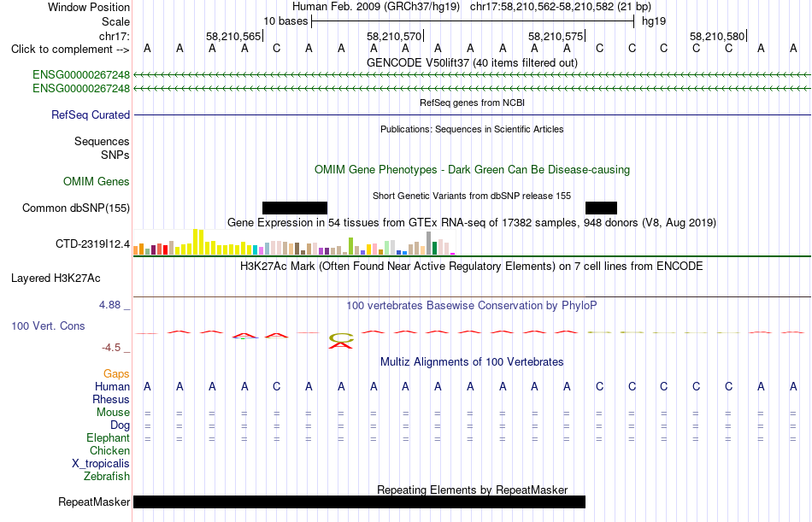This screenshot has height=522, width=812.
Task: Select the Elephant species label
Action: click(x=109, y=438)
